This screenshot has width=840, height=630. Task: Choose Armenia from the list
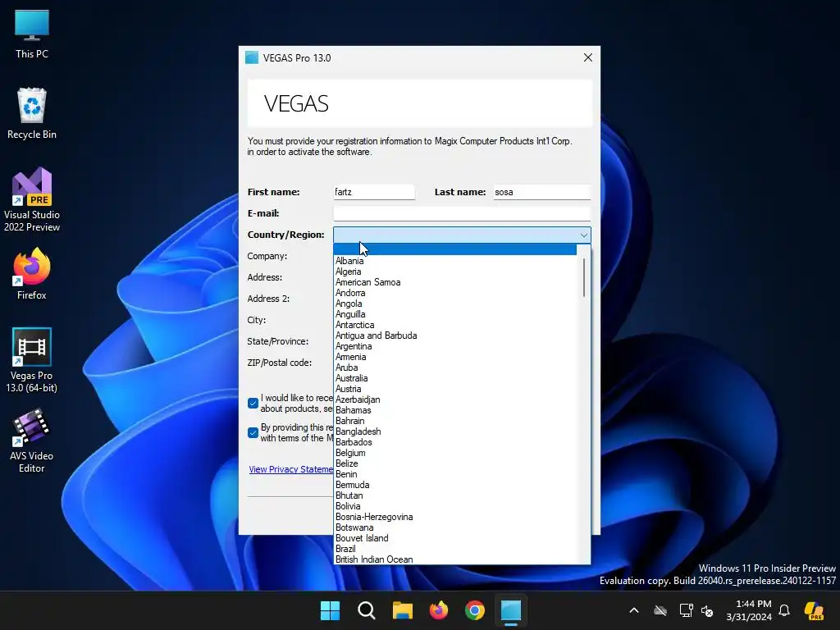pos(454,358)
